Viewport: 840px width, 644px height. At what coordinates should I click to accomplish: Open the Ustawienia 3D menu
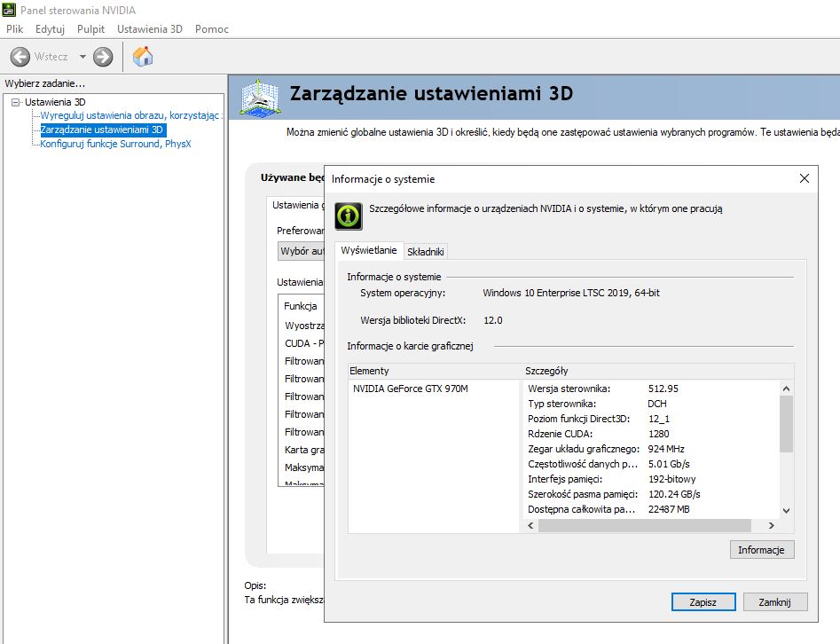pos(150,29)
